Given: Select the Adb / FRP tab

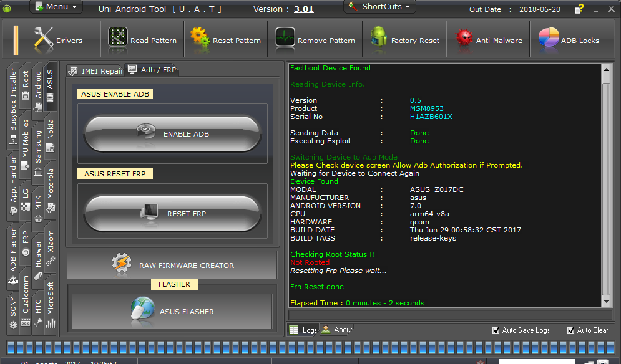Looking at the screenshot, I should 152,70.
